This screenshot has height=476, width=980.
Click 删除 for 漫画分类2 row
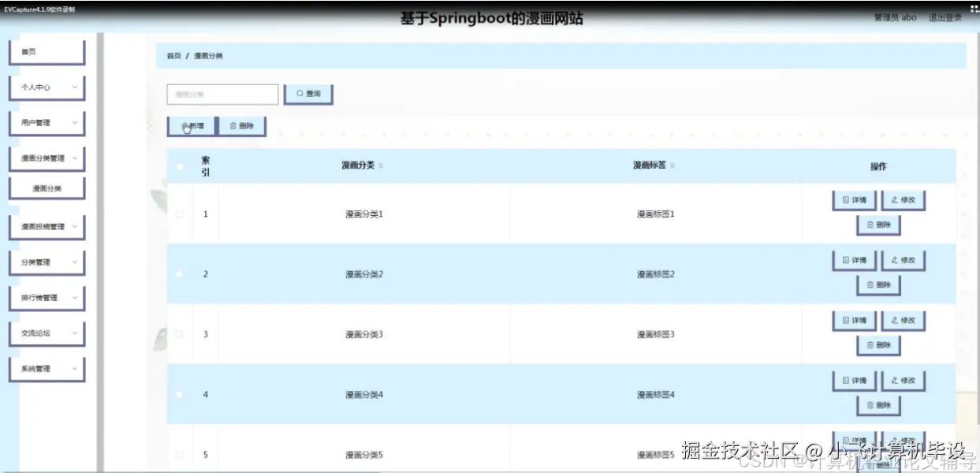[x=879, y=285]
